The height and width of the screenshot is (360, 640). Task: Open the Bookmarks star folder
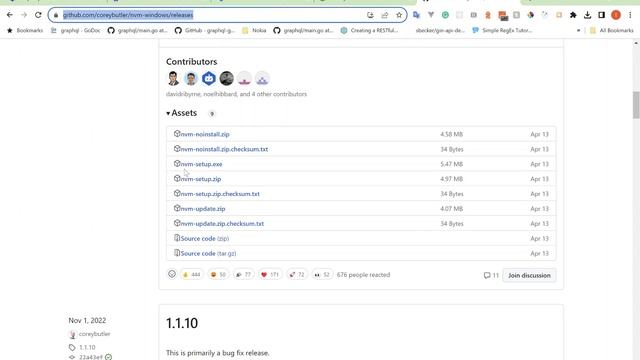pyautogui.click(x=25, y=30)
